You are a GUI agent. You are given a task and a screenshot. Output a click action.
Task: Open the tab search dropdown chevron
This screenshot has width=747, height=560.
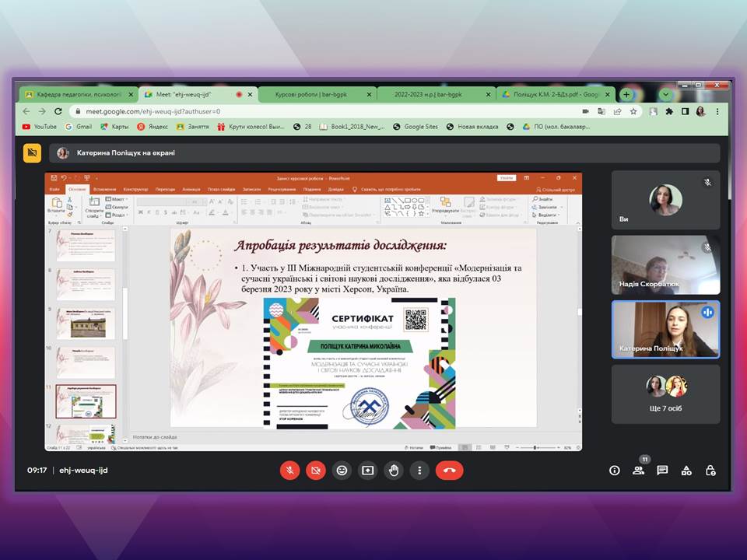[665, 94]
